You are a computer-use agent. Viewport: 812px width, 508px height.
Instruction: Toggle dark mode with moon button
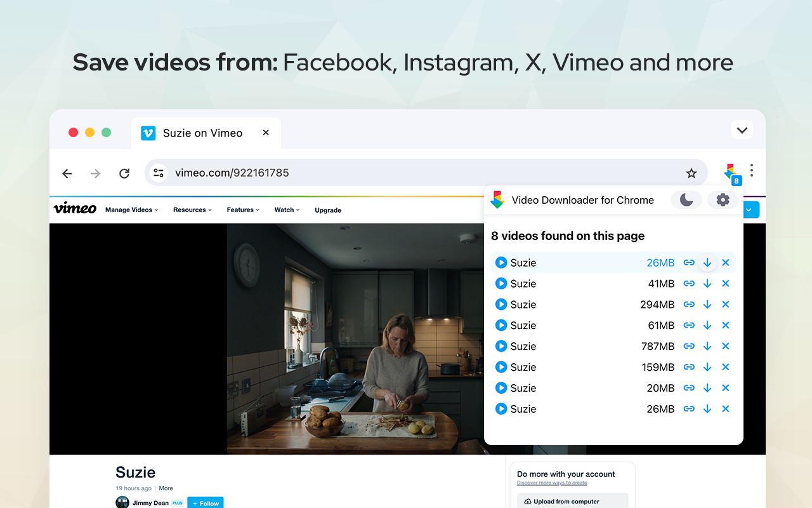click(x=686, y=200)
